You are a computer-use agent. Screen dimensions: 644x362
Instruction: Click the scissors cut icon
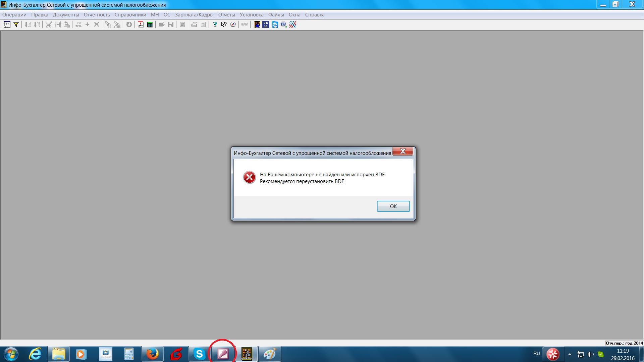[48, 24]
